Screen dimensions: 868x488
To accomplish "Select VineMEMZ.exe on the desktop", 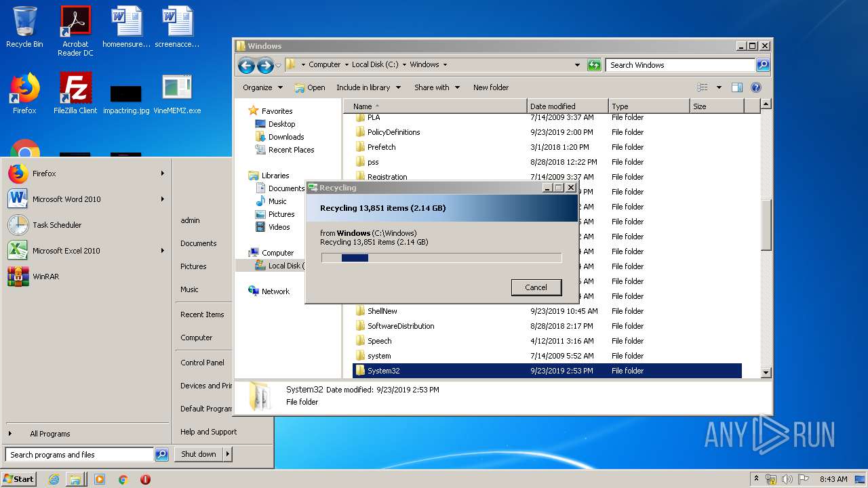I will (x=177, y=94).
